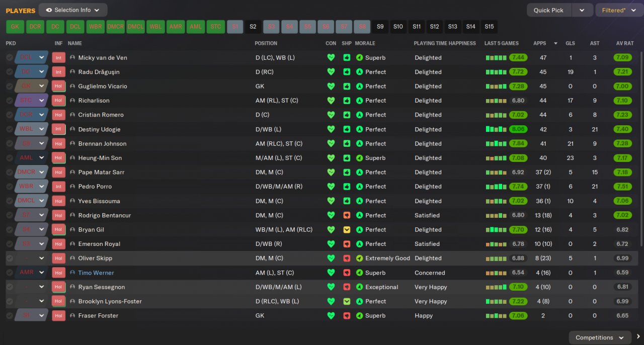Image resolution: width=644 pixels, height=345 pixels.
Task: Click morale icon for Oliver Skipp
Action: 359,258
